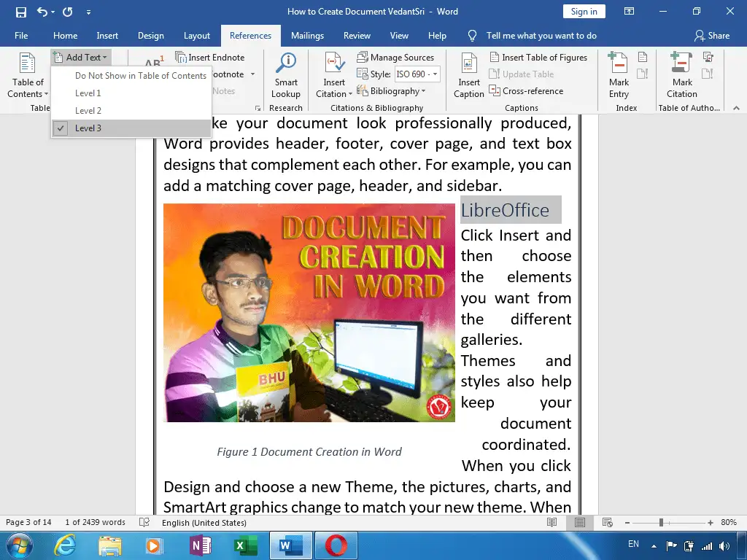Image resolution: width=747 pixels, height=560 pixels.
Task: Click the zoom out minus button
Action: 627,523
